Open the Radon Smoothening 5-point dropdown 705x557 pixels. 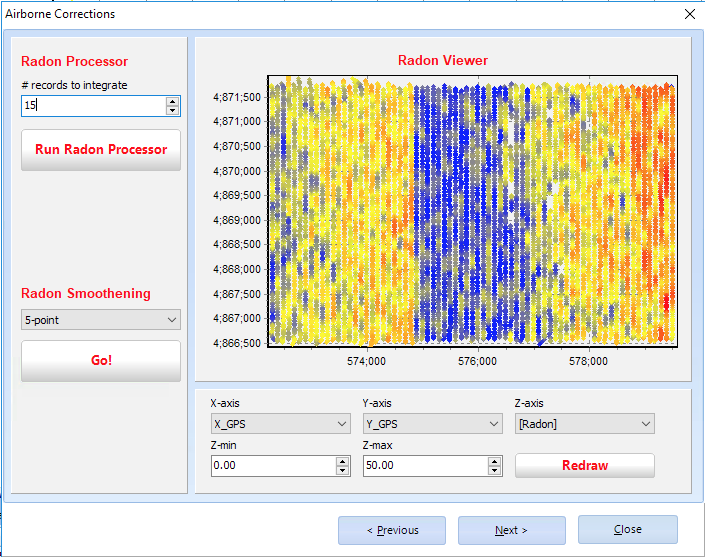pyautogui.click(x=101, y=320)
